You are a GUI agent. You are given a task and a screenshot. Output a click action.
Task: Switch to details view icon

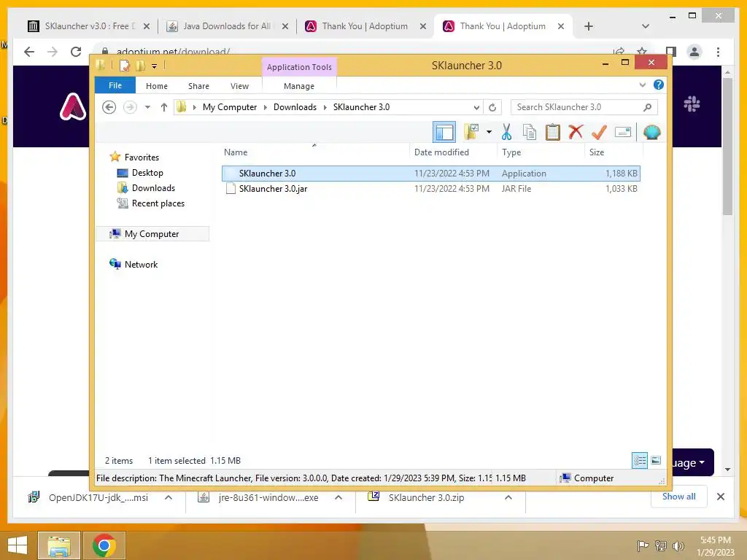click(x=639, y=460)
